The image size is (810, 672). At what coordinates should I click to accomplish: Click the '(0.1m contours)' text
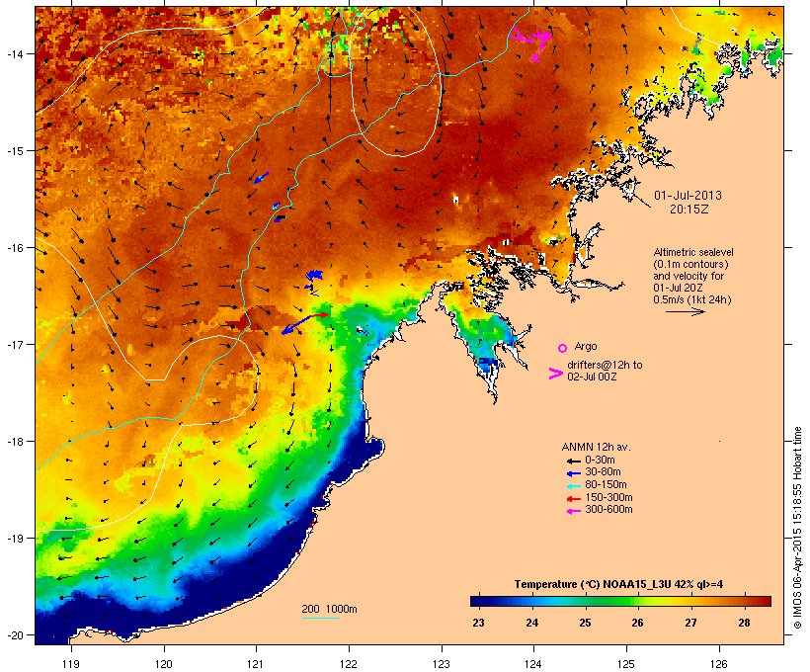coord(690,264)
